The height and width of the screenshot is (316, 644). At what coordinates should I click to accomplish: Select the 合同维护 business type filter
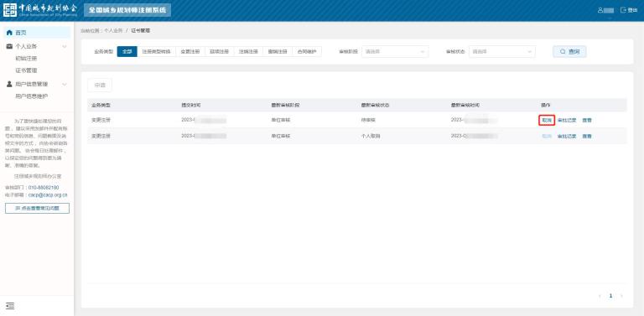[x=307, y=52]
